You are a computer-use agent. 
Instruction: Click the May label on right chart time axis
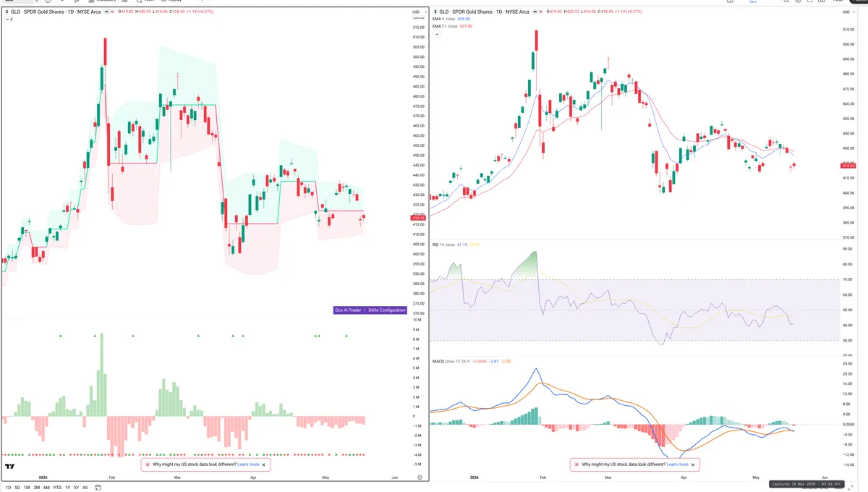(755, 478)
